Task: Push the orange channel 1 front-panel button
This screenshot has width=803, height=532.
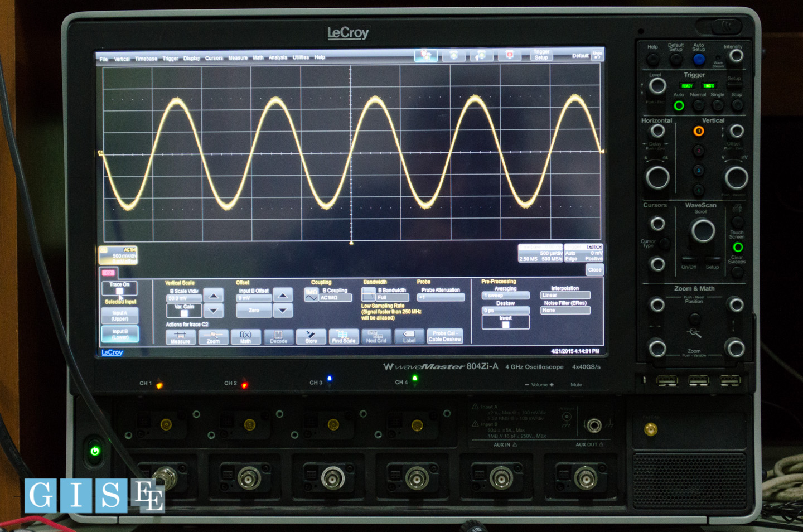Action: 698,132
